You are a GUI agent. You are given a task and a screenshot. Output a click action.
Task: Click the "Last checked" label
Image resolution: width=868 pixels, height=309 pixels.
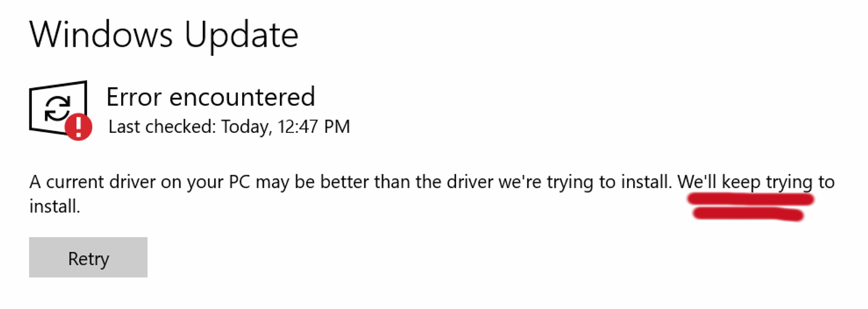tap(162, 127)
